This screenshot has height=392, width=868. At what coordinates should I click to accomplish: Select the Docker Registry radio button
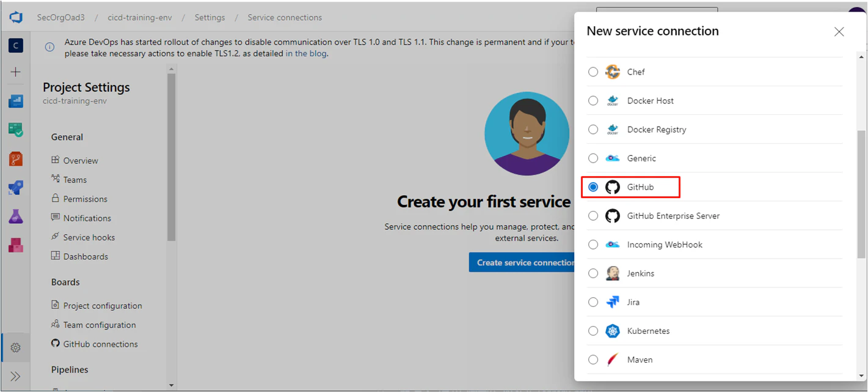[593, 130]
